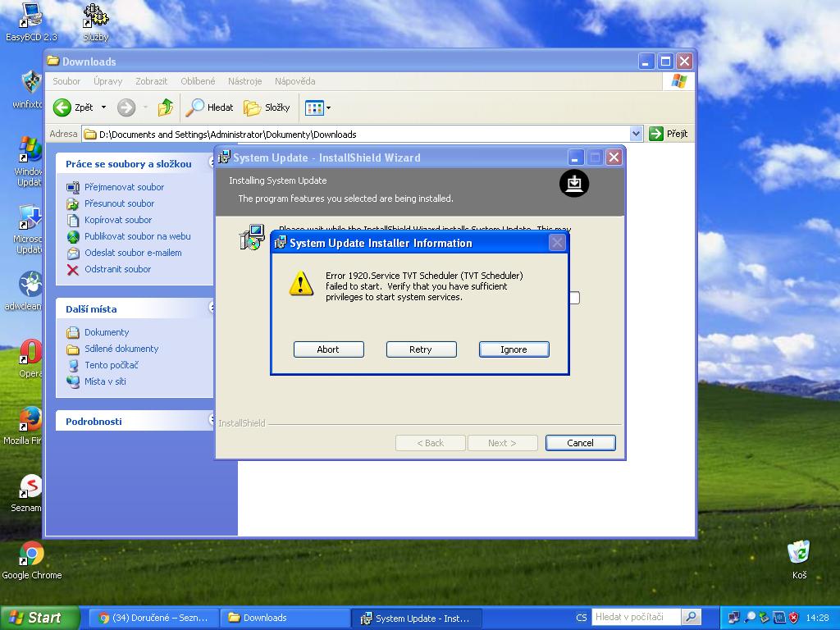
Task: Click Publikovat soubor na webu link
Action: 137,236
